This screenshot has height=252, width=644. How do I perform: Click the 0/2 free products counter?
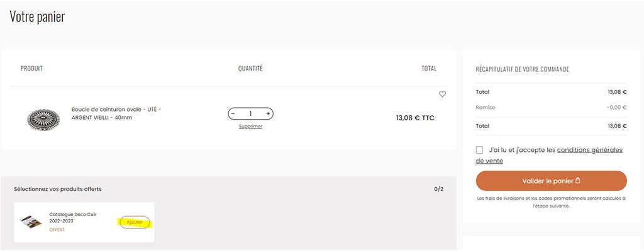tap(438, 189)
